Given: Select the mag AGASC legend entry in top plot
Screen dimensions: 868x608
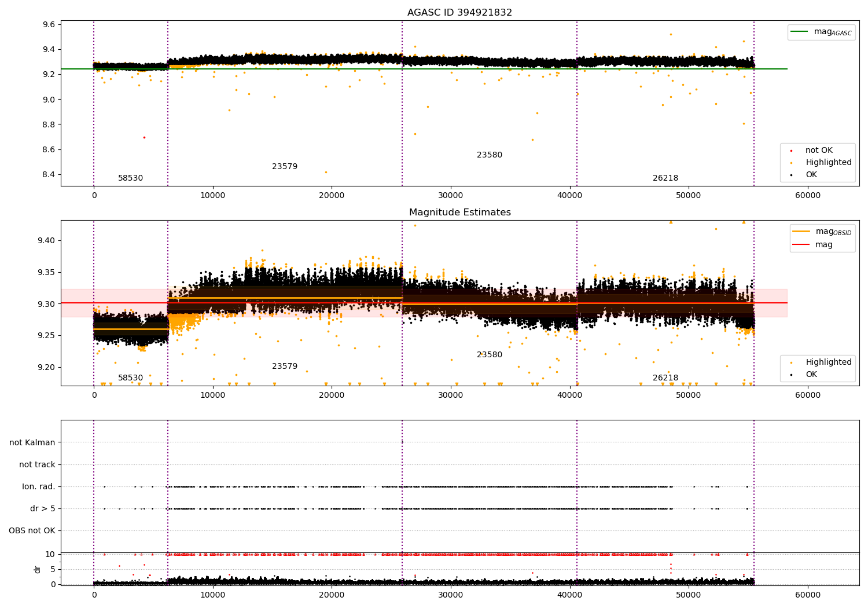Looking at the screenshot, I should 821,32.
